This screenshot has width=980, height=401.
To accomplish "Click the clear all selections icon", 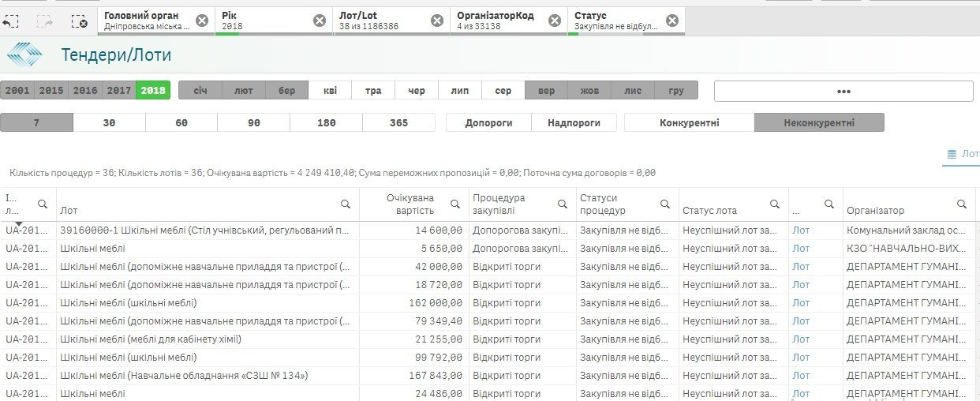I will pyautogui.click(x=79, y=22).
